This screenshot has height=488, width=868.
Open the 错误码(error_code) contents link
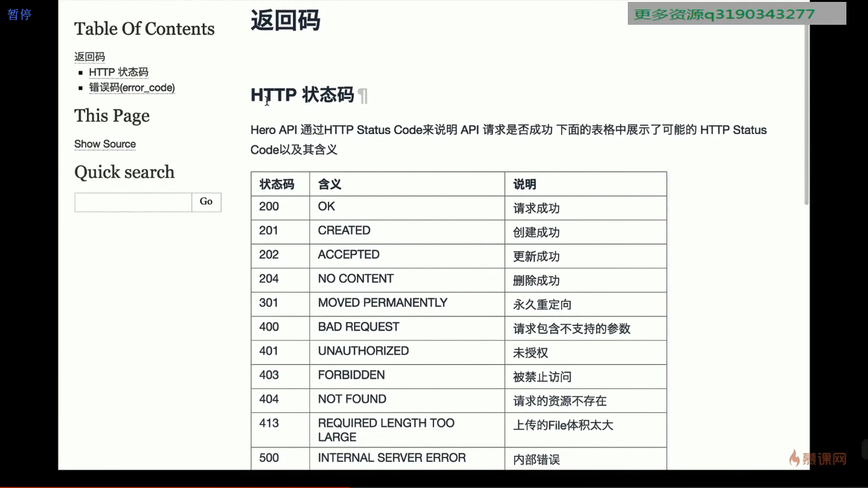132,87
